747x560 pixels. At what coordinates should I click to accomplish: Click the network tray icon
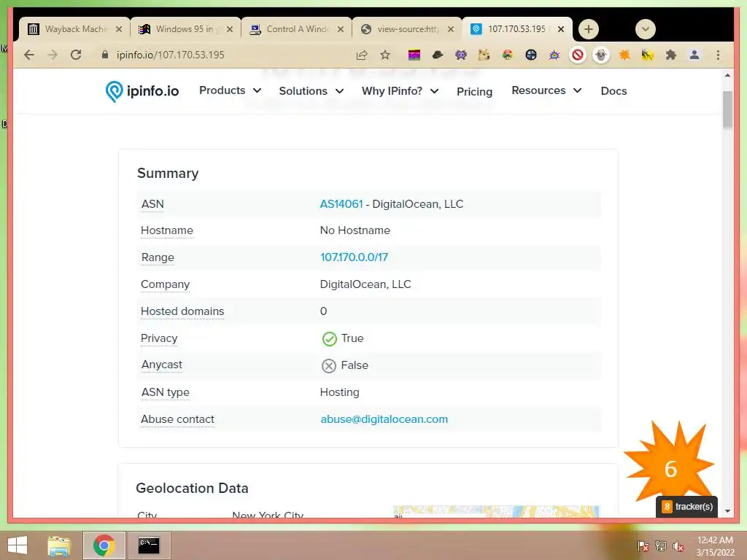[x=660, y=546]
